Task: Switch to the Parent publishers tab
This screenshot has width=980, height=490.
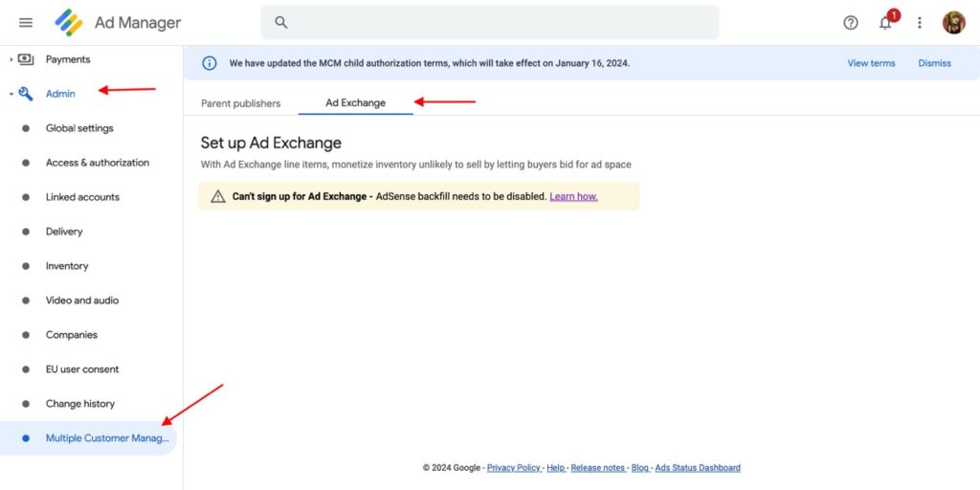Action: coord(240,103)
